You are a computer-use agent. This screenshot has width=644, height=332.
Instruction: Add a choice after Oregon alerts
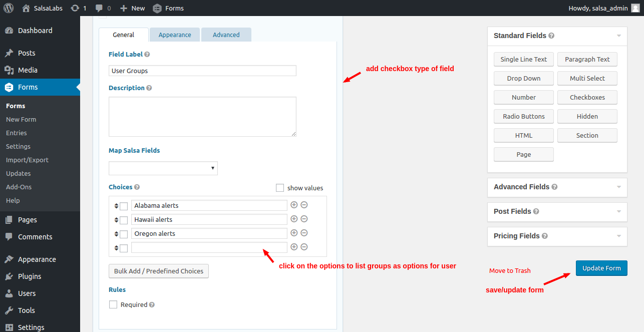[x=294, y=233]
